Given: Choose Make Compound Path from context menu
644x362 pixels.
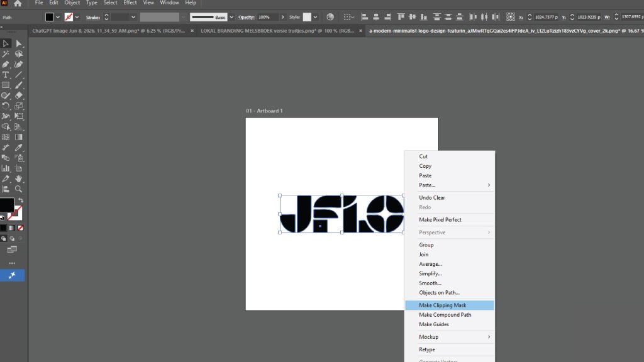Looking at the screenshot, I should click(x=450, y=315).
